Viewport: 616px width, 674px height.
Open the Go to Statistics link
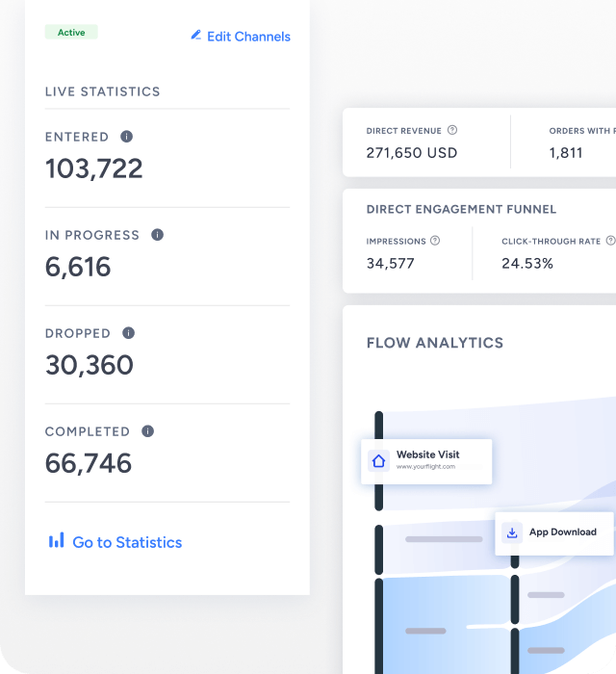[x=127, y=542]
